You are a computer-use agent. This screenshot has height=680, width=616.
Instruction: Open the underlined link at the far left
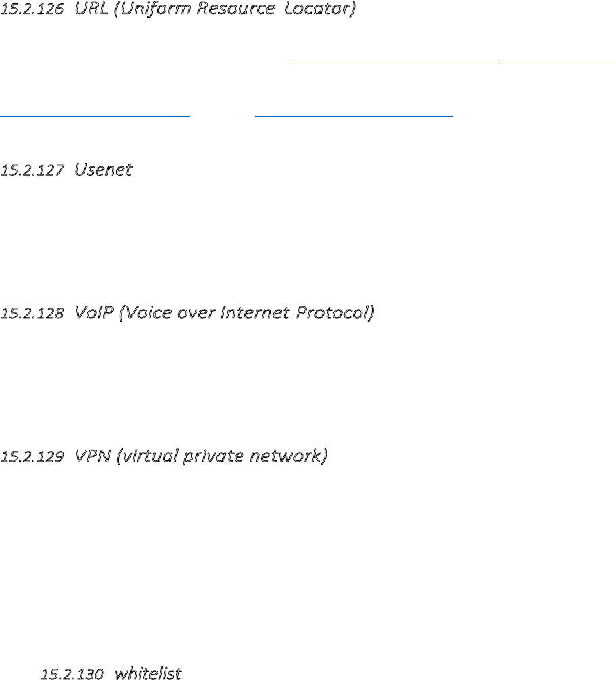click(x=95, y=116)
